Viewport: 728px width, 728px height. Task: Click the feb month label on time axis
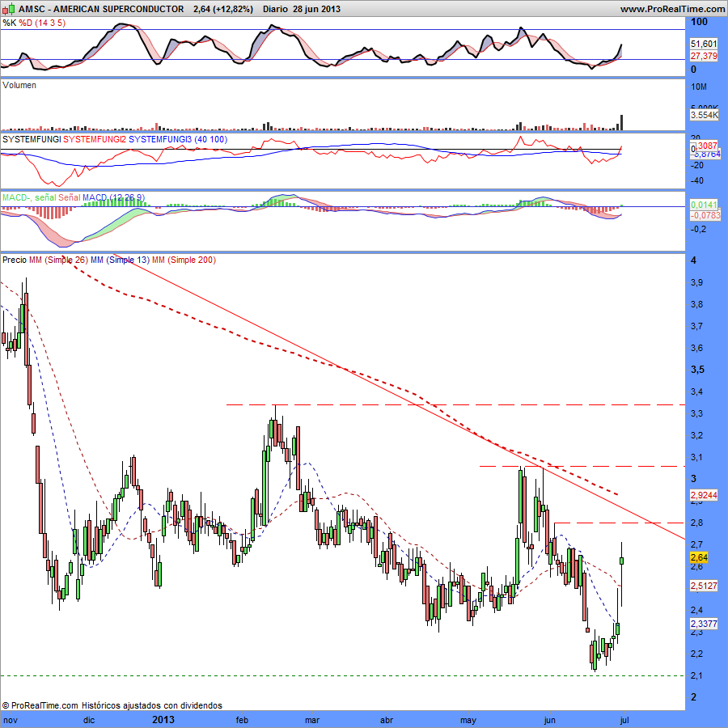pos(242,720)
